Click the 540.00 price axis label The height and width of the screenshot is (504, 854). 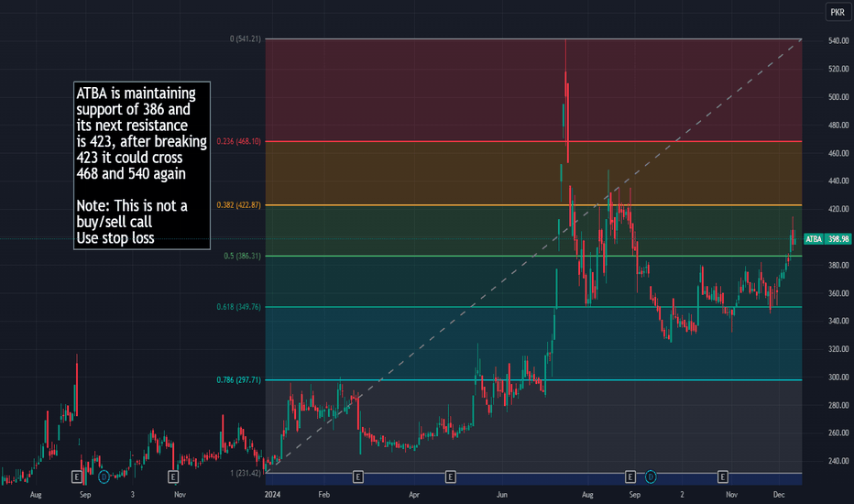coord(838,41)
